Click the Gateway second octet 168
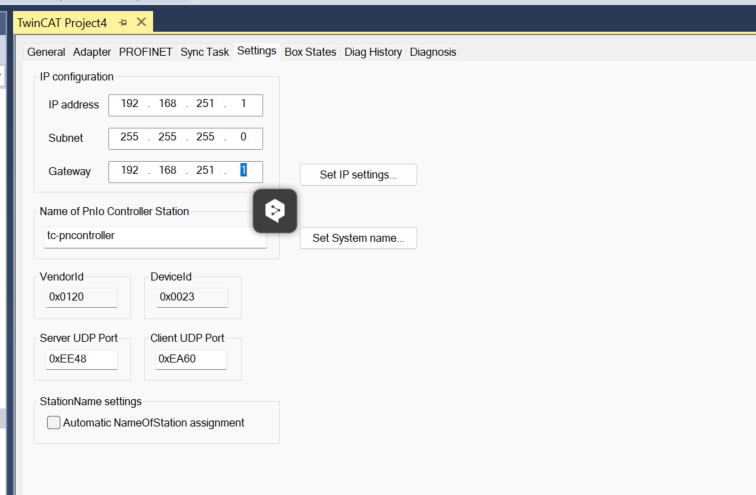Screen dimensions: 756x495 tap(167, 170)
